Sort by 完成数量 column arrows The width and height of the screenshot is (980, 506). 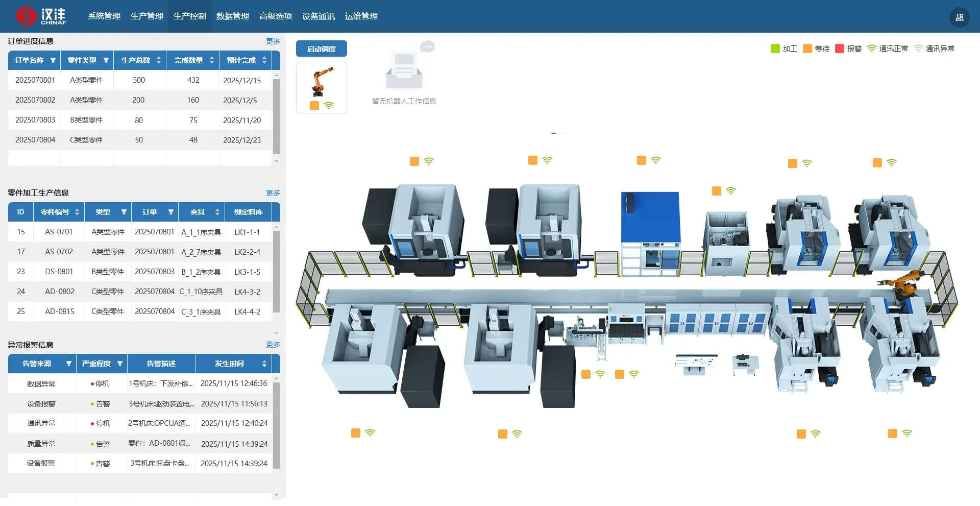(x=211, y=60)
